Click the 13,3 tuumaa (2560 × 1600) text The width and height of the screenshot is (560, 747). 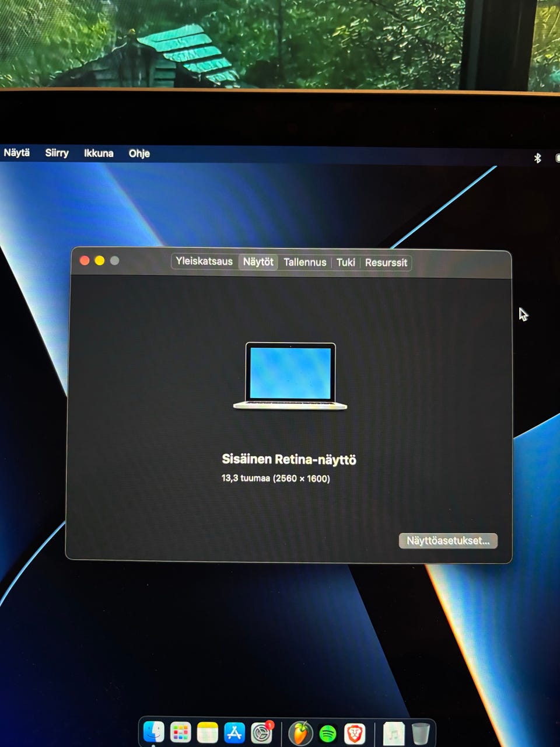[276, 479]
